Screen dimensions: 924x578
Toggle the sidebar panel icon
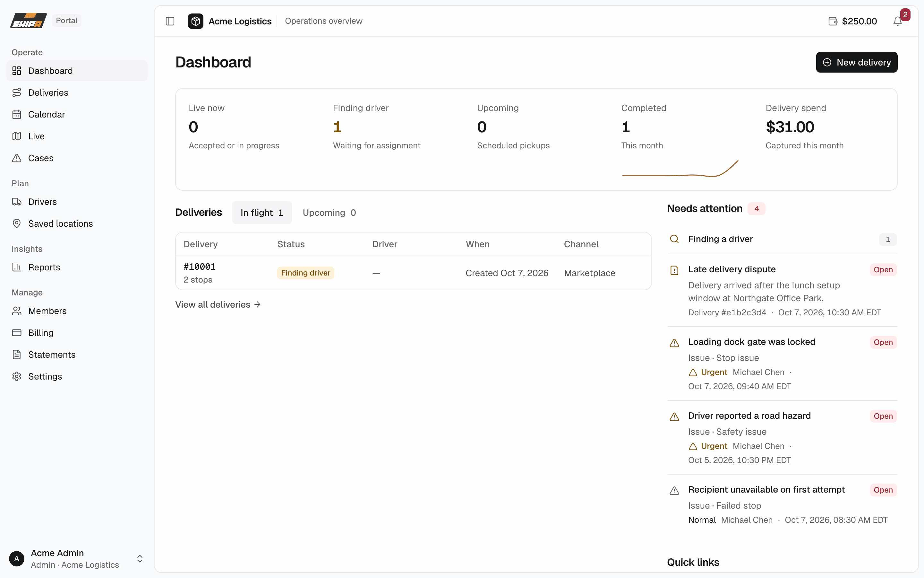click(x=170, y=21)
